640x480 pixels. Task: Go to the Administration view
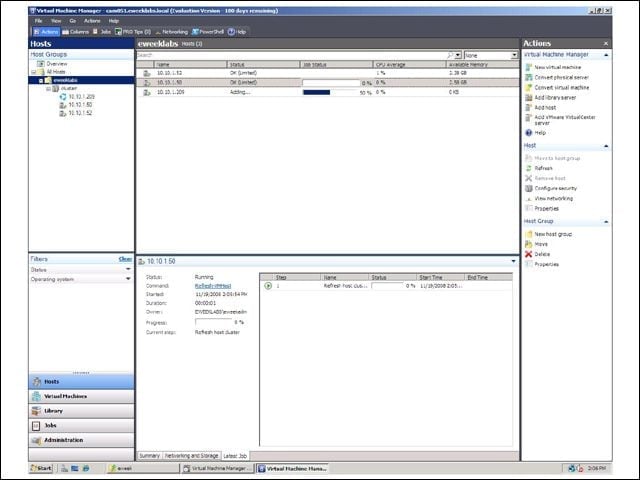[x=81, y=440]
